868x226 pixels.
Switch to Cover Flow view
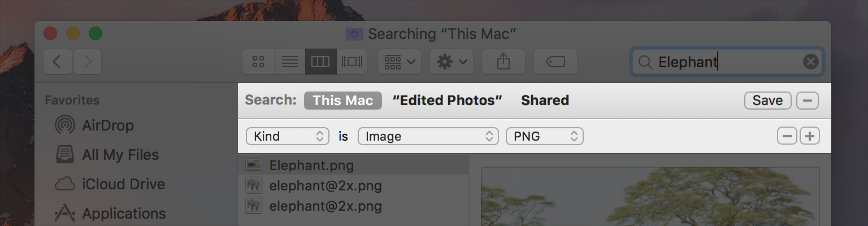pyautogui.click(x=352, y=62)
